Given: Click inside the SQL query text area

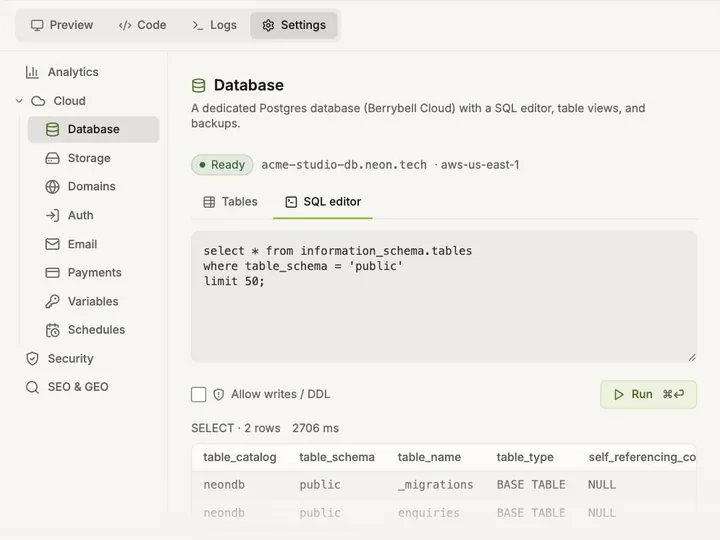Looking at the screenshot, I should (x=444, y=297).
